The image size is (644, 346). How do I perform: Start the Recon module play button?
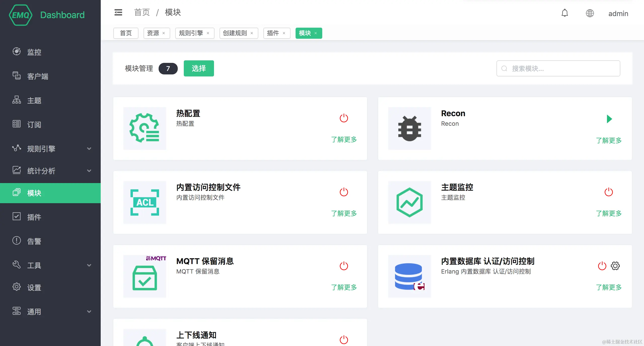609,119
